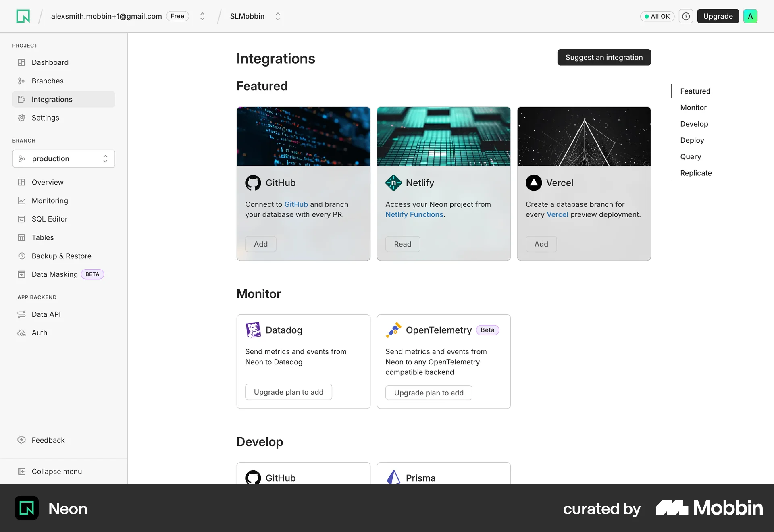Image resolution: width=774 pixels, height=532 pixels.
Task: Click the Data Masking icon
Action: (x=21, y=274)
